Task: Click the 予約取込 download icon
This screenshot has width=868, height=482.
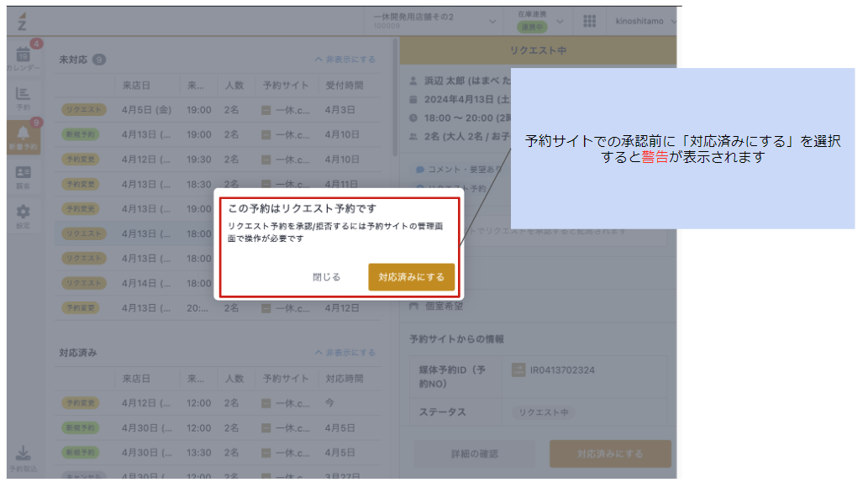Action: [23, 458]
